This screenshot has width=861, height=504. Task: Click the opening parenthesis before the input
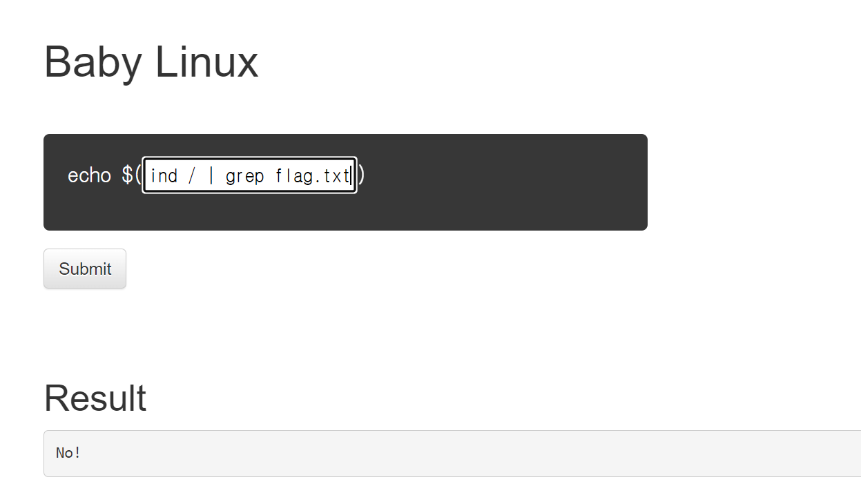[x=138, y=175]
